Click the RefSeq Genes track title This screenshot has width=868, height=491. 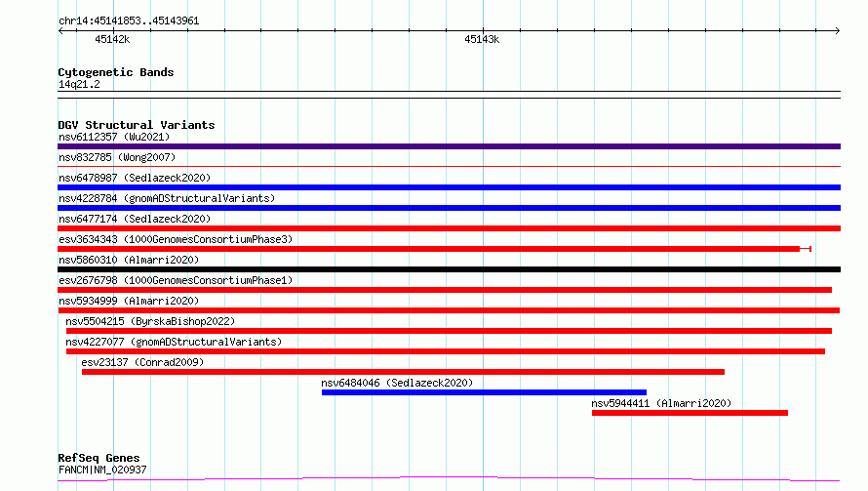pyautogui.click(x=99, y=458)
